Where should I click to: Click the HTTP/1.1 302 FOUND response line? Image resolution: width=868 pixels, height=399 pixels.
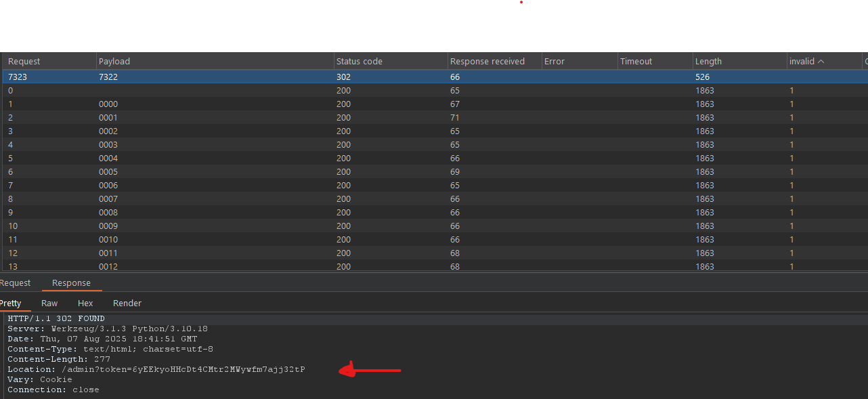click(56, 319)
